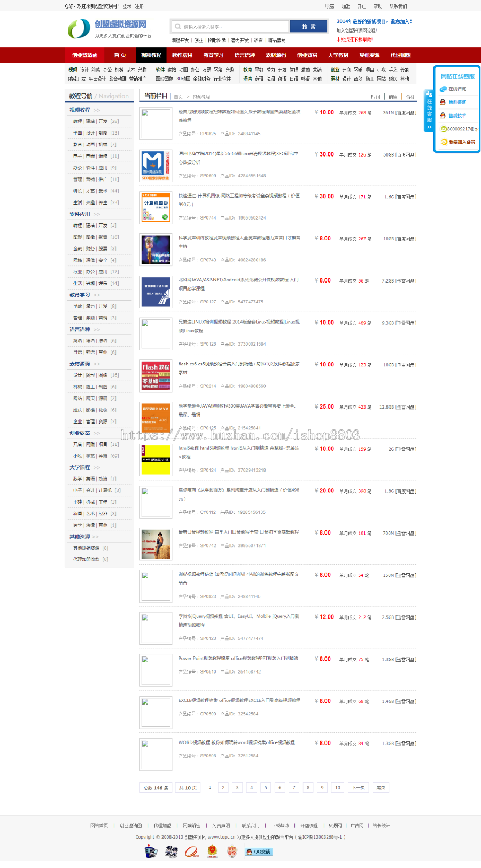Image resolution: width=481 pixels, height=868 pixels.
Task: Open the 大学教材 navigation tab
Action: [x=338, y=55]
